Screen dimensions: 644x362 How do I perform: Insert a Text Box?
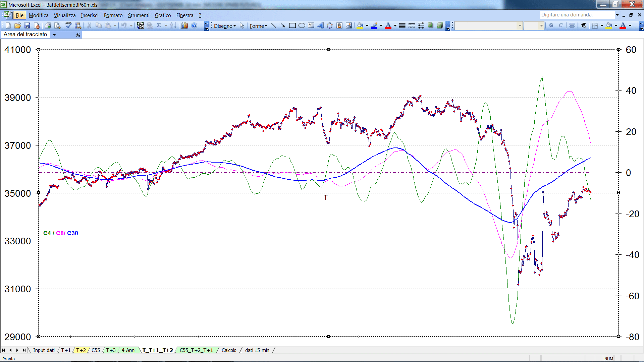coord(311,25)
